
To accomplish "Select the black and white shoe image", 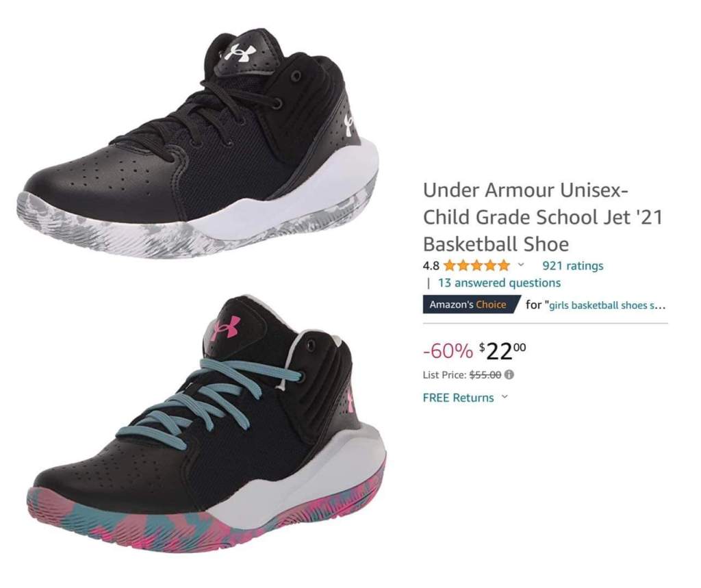I will 198,144.
